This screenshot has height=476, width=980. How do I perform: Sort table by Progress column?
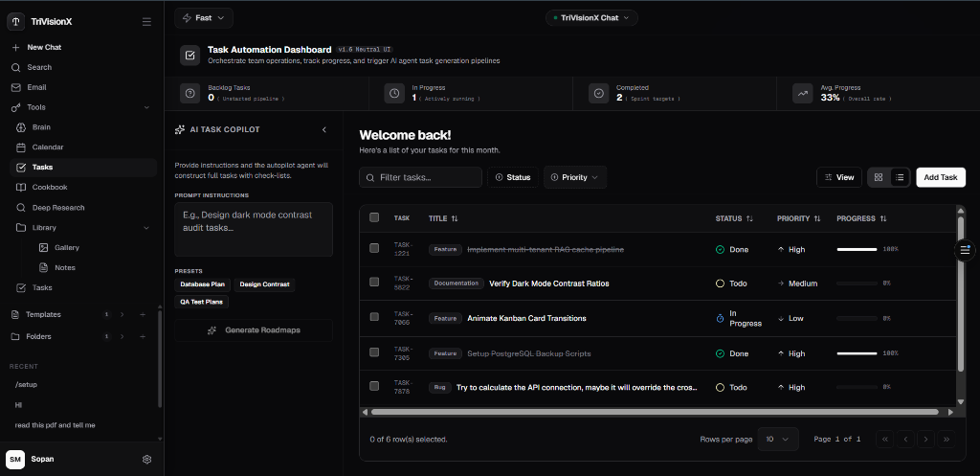click(x=862, y=218)
